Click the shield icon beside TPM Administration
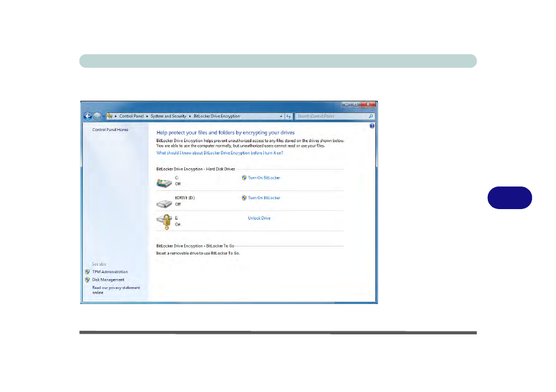This screenshot has width=556, height=392. pyautogui.click(x=87, y=272)
